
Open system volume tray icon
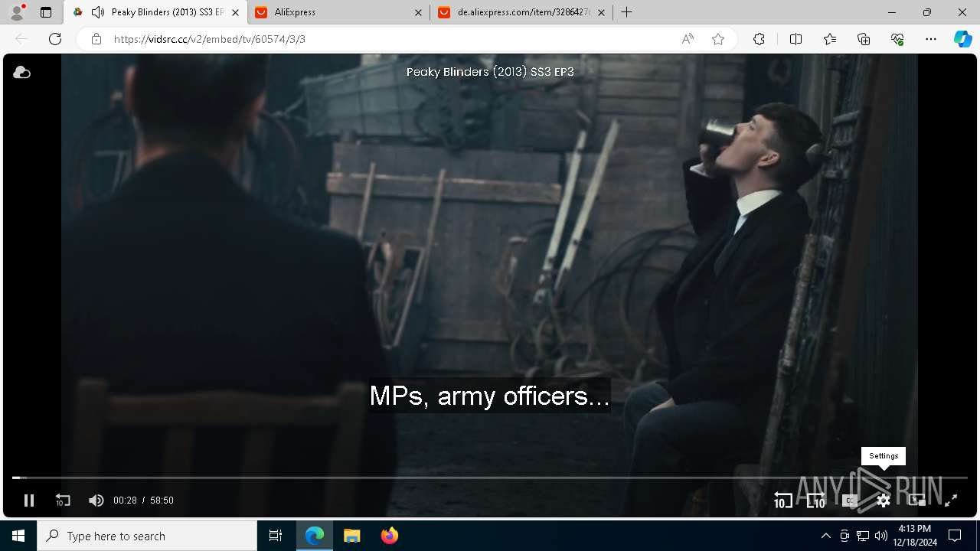[x=881, y=536]
